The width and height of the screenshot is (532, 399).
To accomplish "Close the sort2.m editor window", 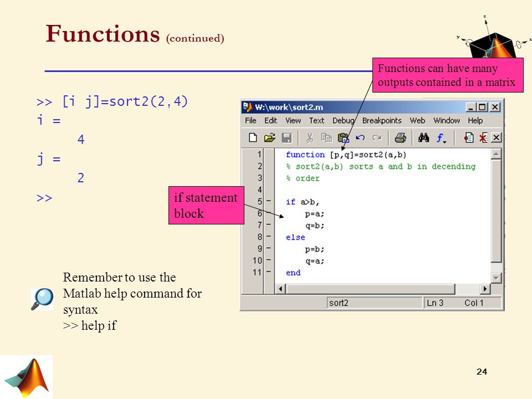I will pyautogui.click(x=495, y=107).
